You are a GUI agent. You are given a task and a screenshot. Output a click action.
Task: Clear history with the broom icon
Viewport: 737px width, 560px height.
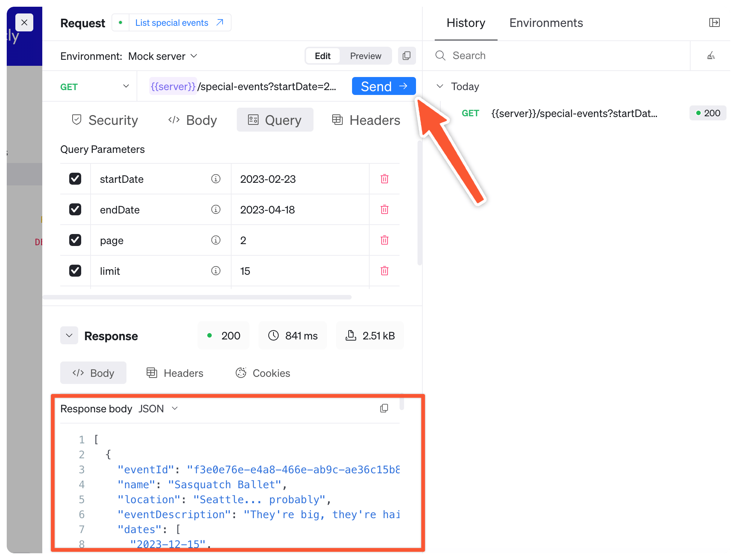(711, 56)
